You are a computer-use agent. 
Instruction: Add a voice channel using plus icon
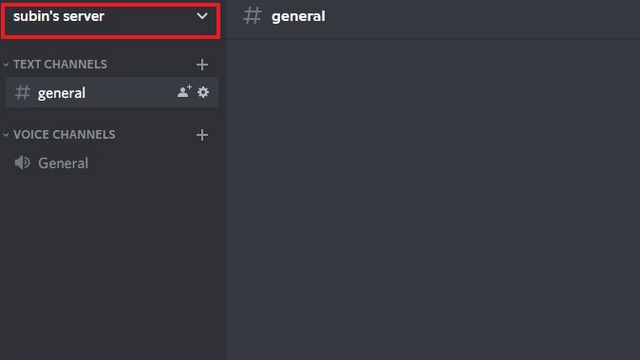click(202, 135)
